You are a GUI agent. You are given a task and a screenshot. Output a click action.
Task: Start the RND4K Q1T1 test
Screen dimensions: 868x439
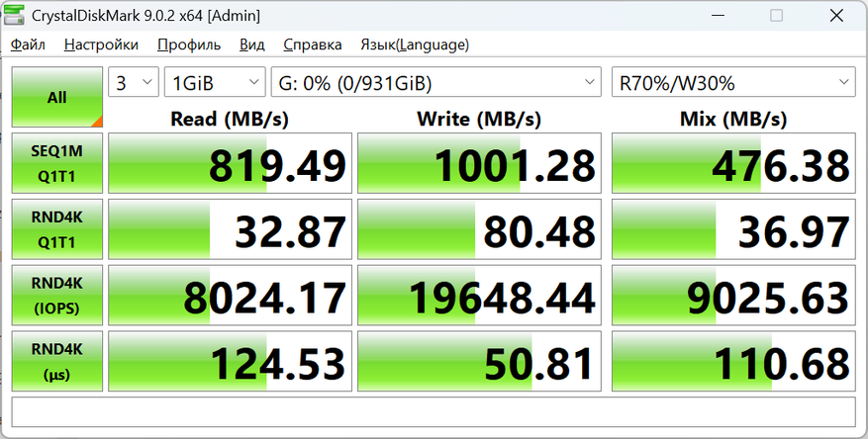(57, 229)
